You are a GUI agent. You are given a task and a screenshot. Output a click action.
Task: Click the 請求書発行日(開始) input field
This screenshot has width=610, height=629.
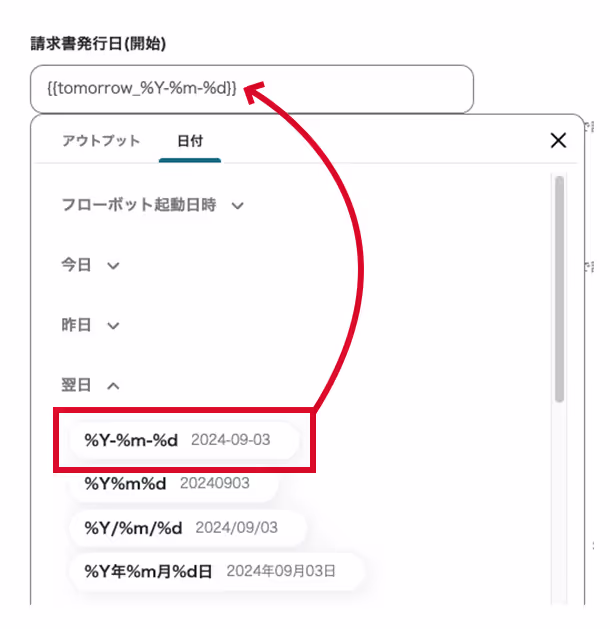tap(252, 89)
